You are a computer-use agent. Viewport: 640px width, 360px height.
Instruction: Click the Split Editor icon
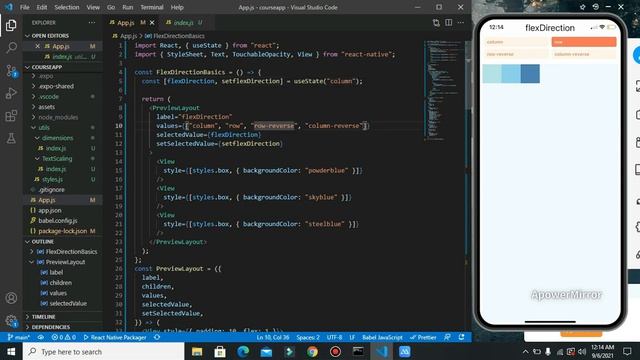click(448, 22)
